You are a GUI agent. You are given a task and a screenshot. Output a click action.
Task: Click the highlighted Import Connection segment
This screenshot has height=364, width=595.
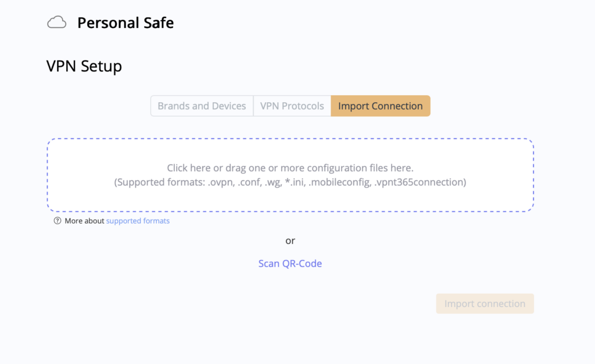[380, 106]
